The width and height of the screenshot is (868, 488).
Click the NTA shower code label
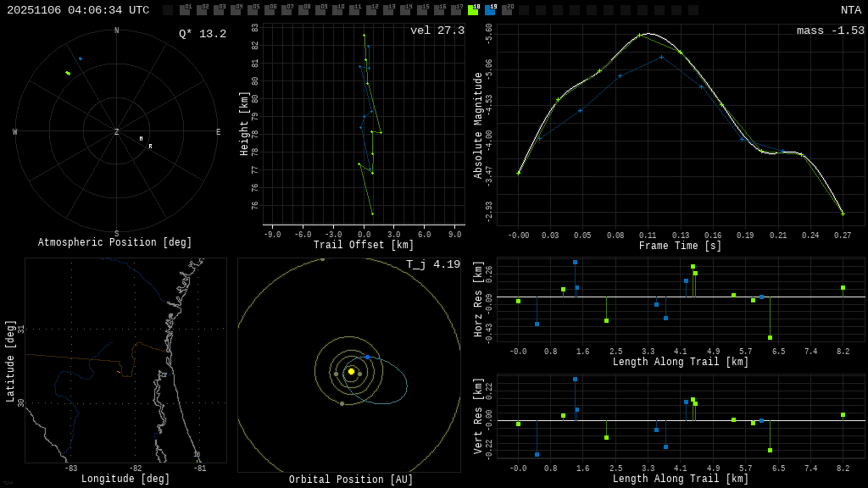coord(850,10)
